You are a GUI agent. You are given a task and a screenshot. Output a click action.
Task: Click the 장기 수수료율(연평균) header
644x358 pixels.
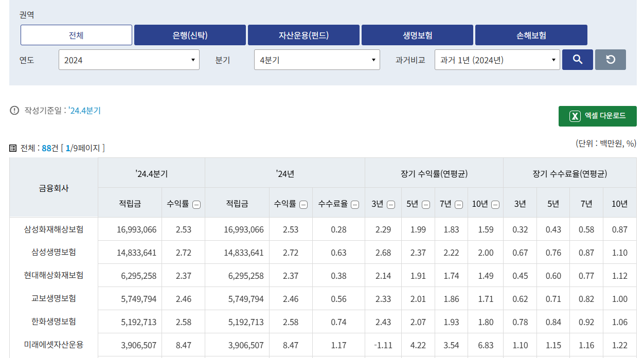pos(570,174)
